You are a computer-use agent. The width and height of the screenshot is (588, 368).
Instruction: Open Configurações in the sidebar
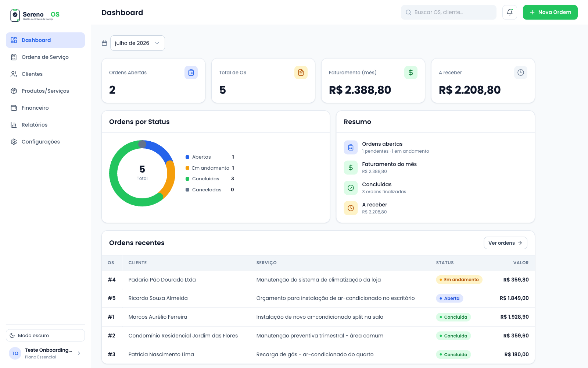(x=45, y=142)
